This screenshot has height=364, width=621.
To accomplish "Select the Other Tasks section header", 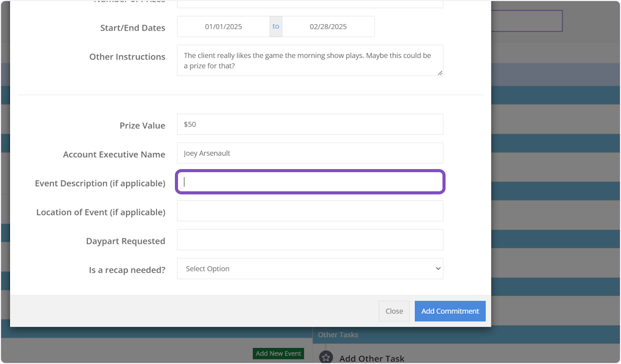I will pos(338,335).
